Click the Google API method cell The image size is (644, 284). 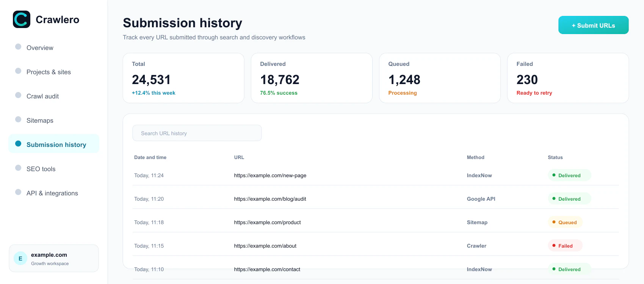point(481,199)
